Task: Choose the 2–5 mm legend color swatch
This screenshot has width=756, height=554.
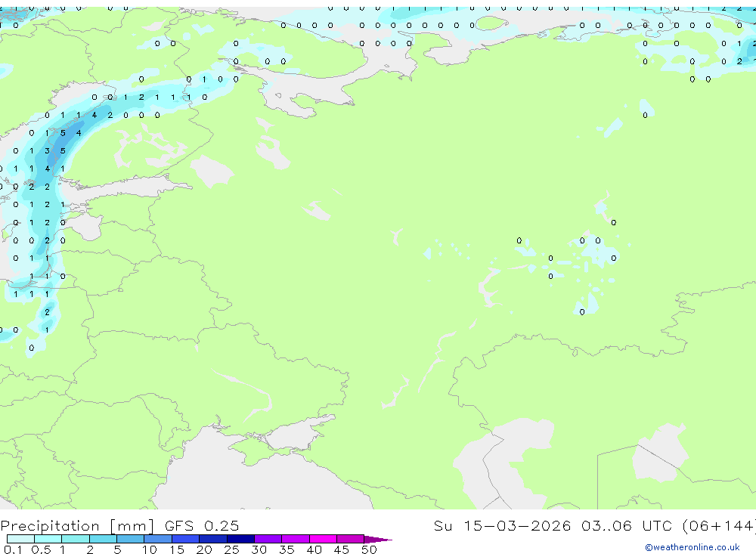Action: [x=103, y=539]
